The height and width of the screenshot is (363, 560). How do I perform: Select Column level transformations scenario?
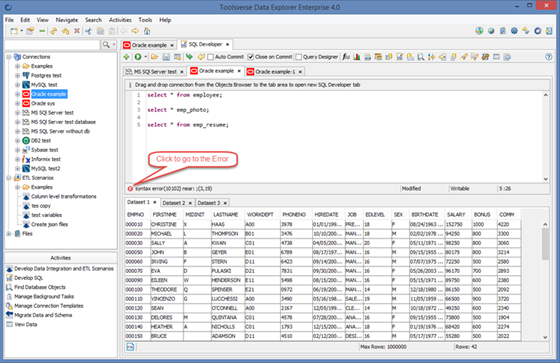(x=64, y=197)
